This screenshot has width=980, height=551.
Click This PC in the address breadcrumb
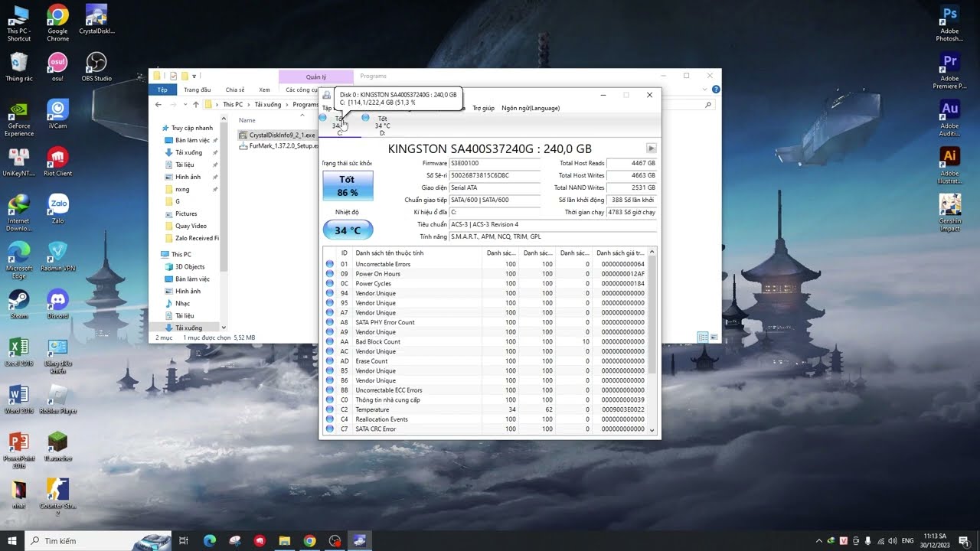[233, 105]
